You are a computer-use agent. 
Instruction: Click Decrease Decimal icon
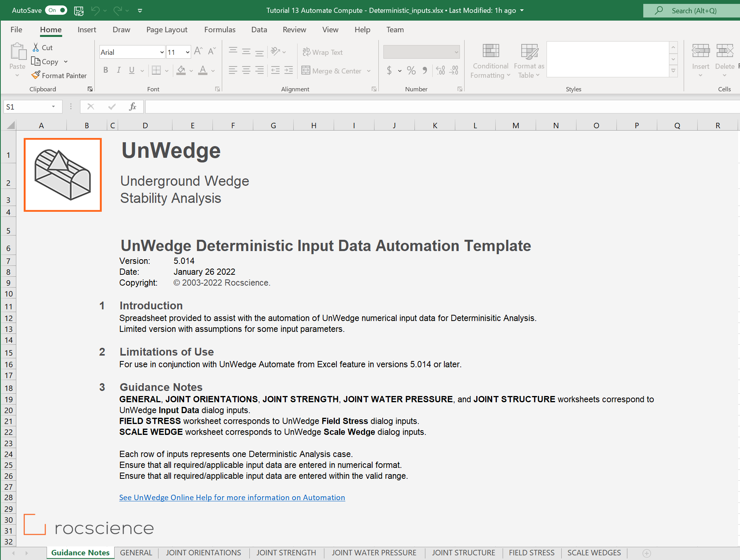454,70
